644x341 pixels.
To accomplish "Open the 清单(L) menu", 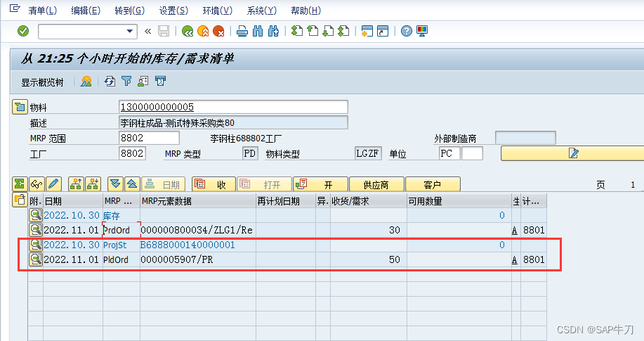I will pyautogui.click(x=42, y=11).
